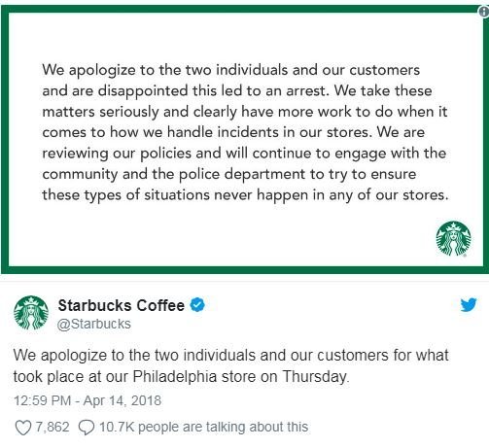Click the tweet text mentioning Philadelphia store
Viewport: 489px width, 448px height.
click(231, 365)
